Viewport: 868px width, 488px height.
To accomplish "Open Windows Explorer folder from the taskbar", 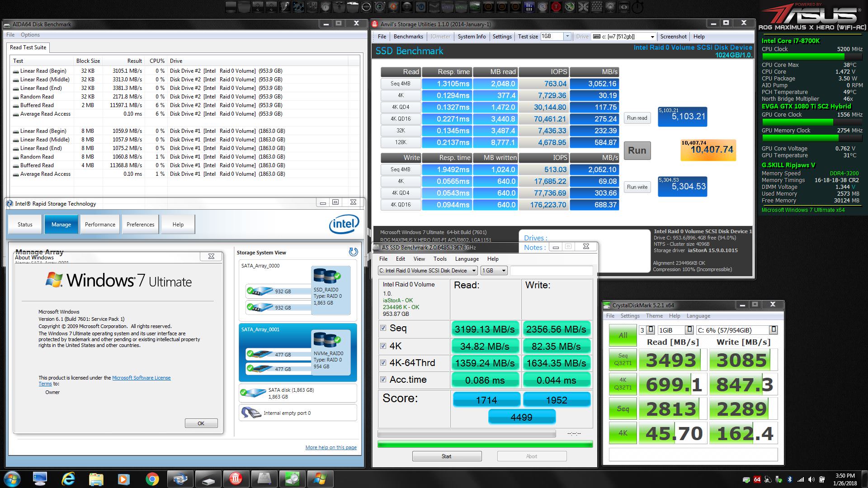I will click(96, 479).
